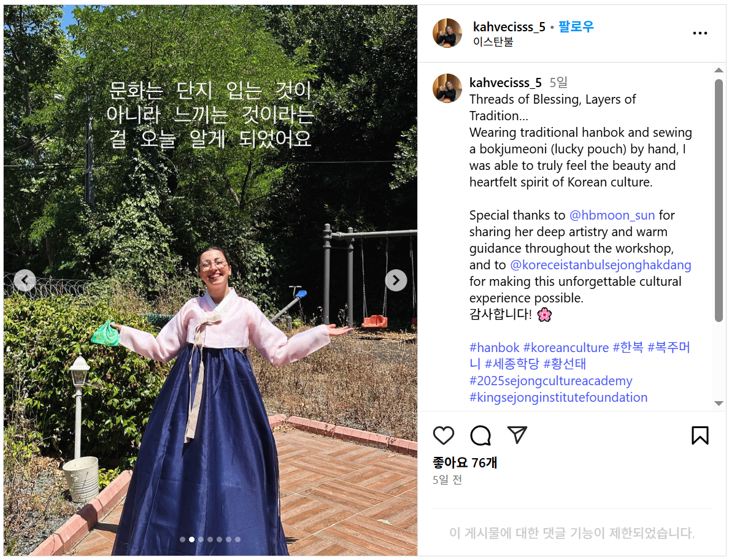This screenshot has height=560, width=729.
Task: Click the caption scrollbar down arrow
Action: [x=719, y=404]
